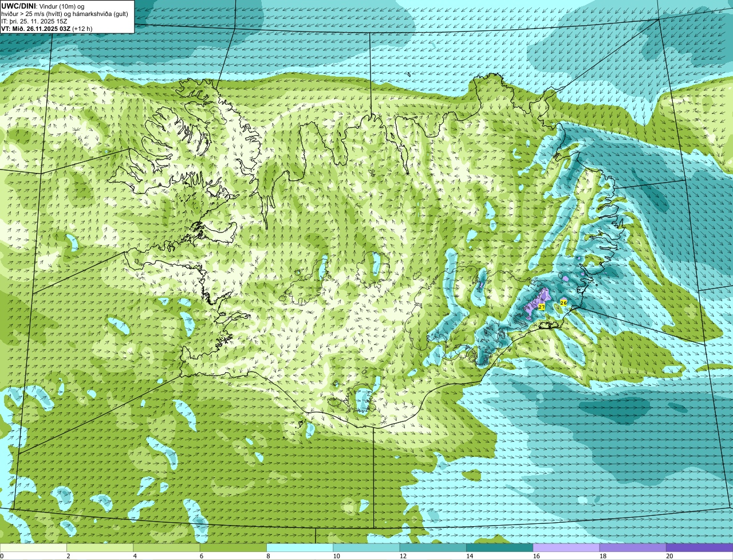Click the UWC/DINI title in the legend box
The image size is (733, 560).
point(19,6)
